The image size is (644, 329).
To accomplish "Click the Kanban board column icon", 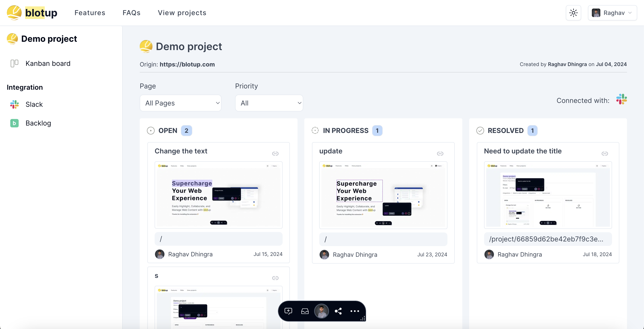I will 14,63.
